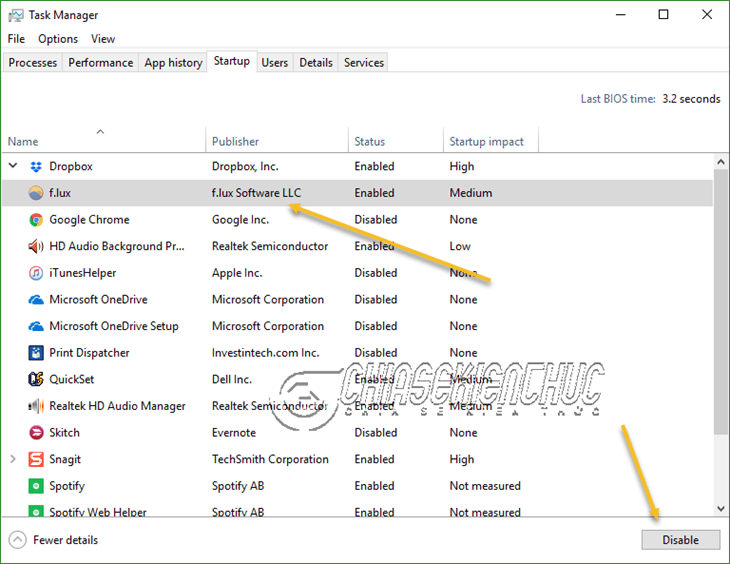Click the Microsoft OneDrive cloud icon
Viewport: 730px width, 564px height.
[36, 299]
